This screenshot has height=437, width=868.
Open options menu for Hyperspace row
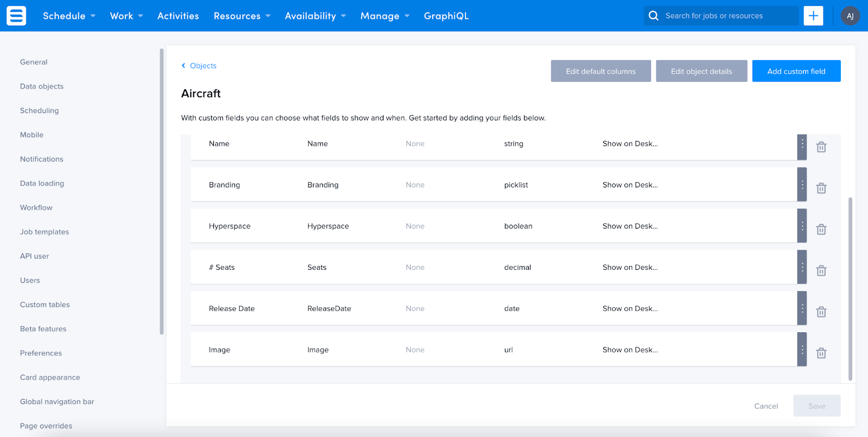coord(802,226)
